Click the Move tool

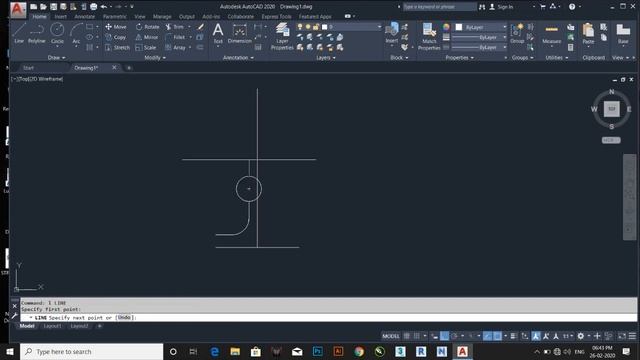(x=116, y=27)
